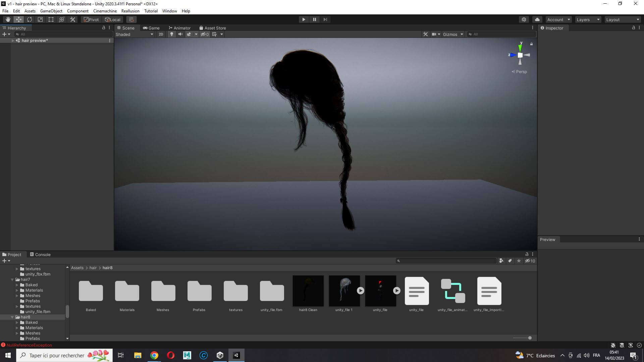Viewport: 644px width, 362px height.
Task: Open the Shaded draw mode dropdown
Action: coord(134,34)
